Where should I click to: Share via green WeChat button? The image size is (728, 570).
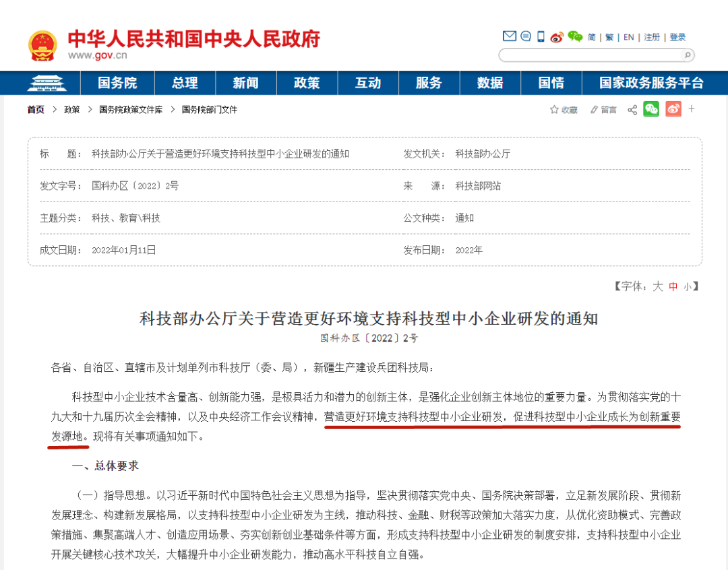click(x=651, y=109)
